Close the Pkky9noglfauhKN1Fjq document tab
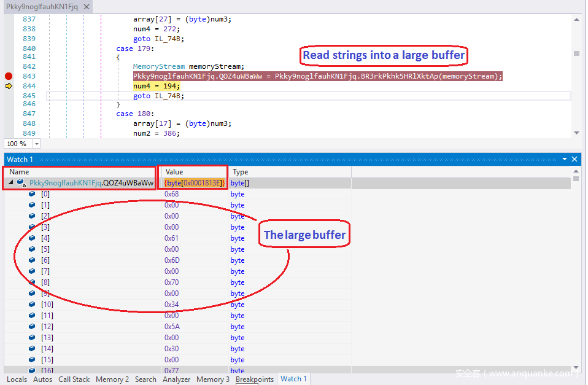This screenshot has width=588, height=385. [x=86, y=7]
